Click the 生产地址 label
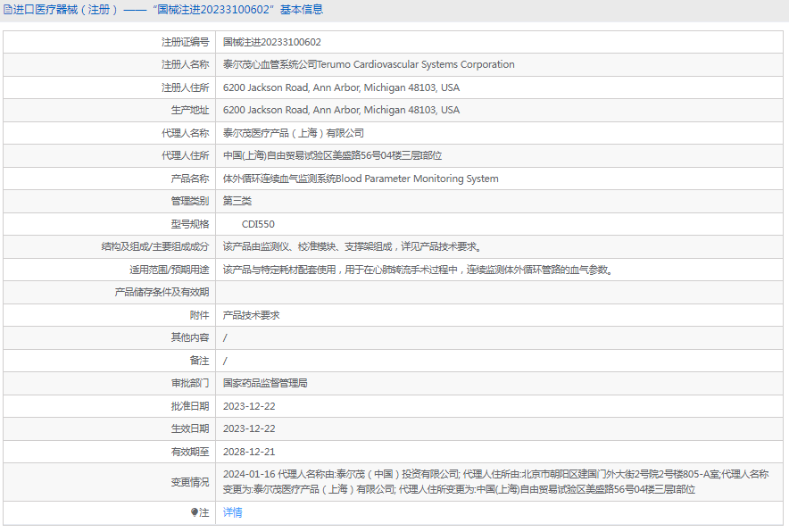The height and width of the screenshot is (532, 789). [190, 110]
